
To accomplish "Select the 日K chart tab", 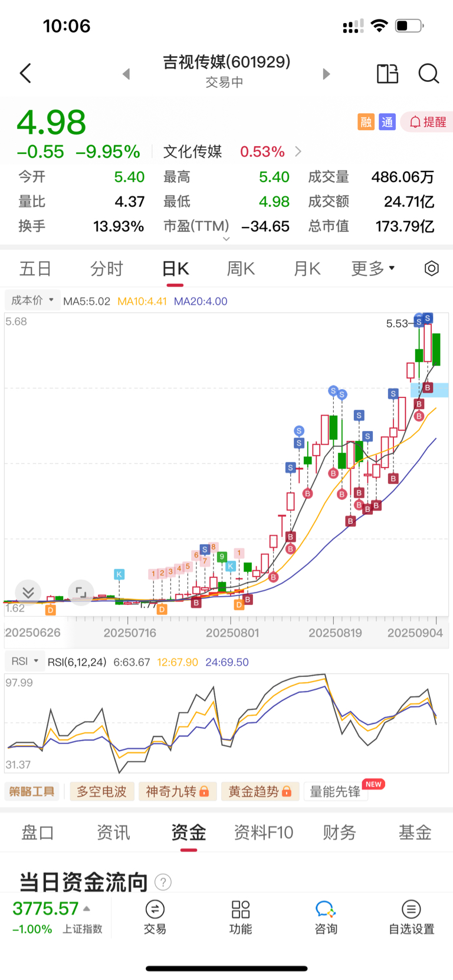I will tap(175, 269).
